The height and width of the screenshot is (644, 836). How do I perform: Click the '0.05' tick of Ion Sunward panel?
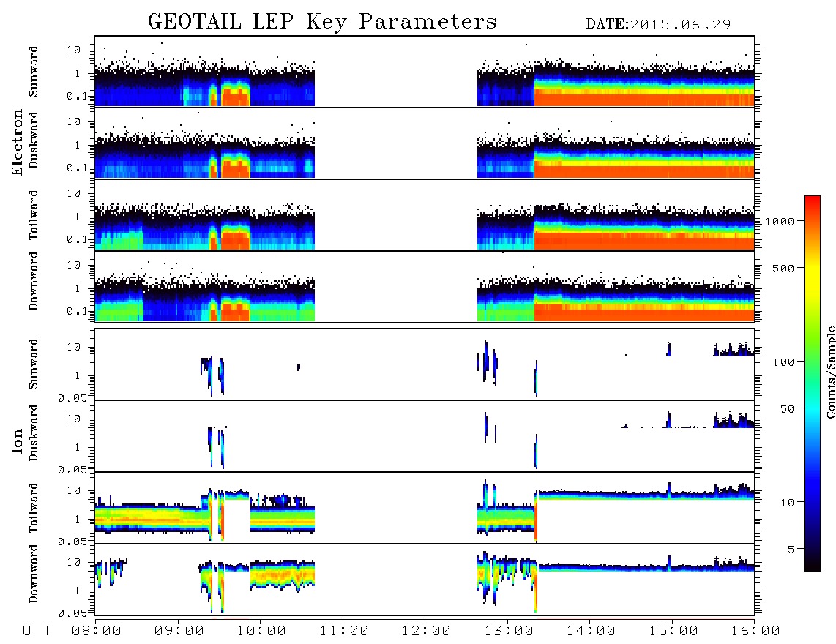(72, 397)
